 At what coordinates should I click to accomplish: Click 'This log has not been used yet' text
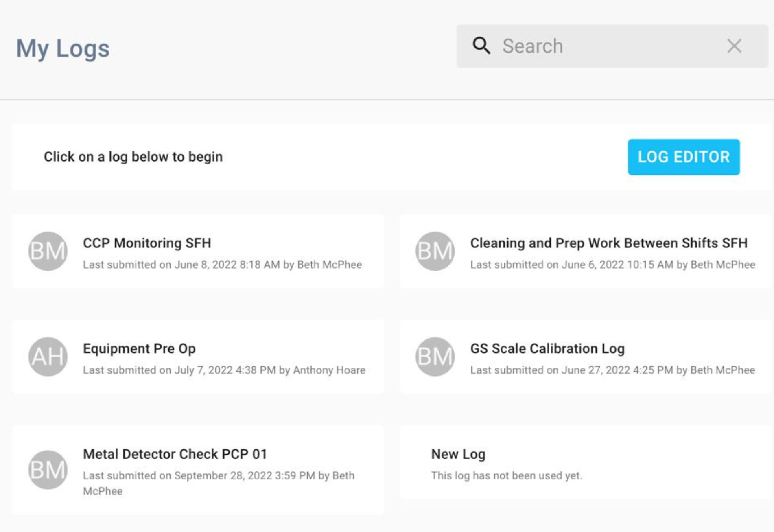click(506, 475)
